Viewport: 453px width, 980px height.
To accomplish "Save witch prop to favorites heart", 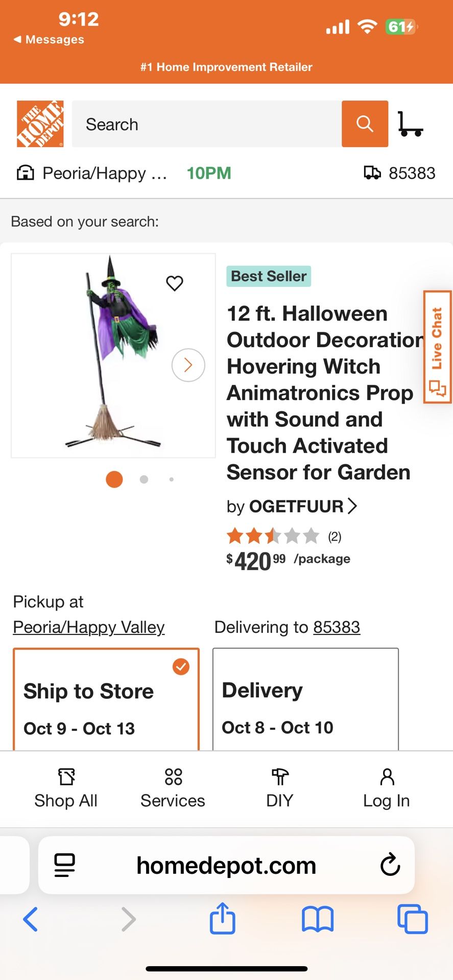I will pos(175,283).
